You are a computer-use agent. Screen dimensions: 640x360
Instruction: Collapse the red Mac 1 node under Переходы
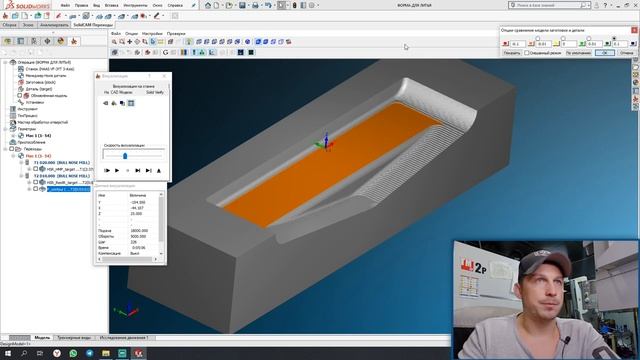(x=13, y=156)
